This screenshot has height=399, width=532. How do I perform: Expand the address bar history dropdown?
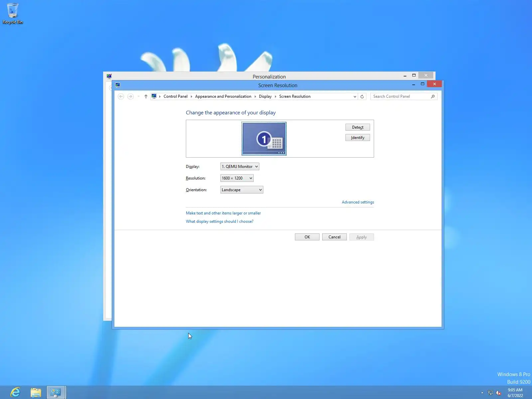coord(355,96)
